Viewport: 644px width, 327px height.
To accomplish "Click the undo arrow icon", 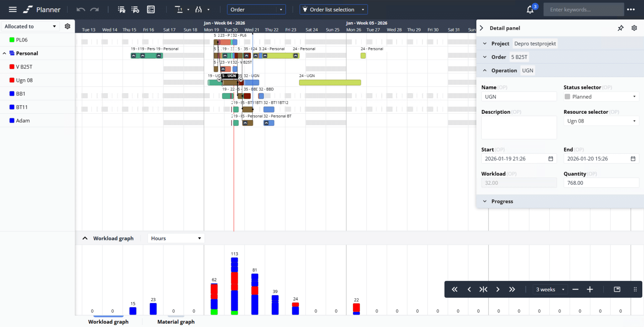I will click(81, 9).
